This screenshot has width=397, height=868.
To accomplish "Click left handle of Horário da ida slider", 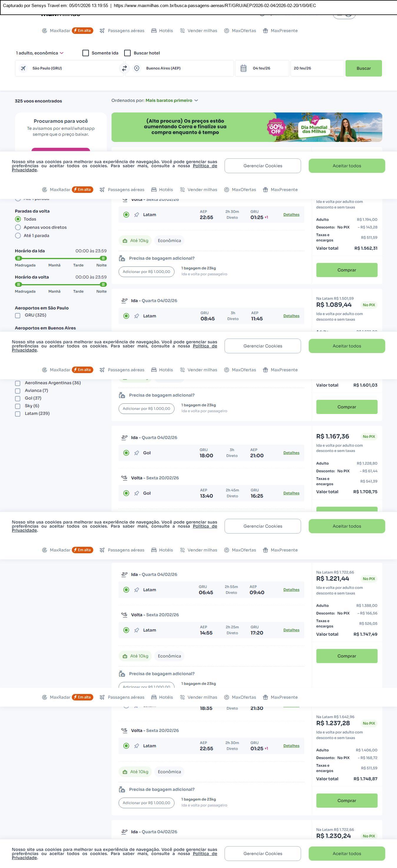I will (19, 259).
